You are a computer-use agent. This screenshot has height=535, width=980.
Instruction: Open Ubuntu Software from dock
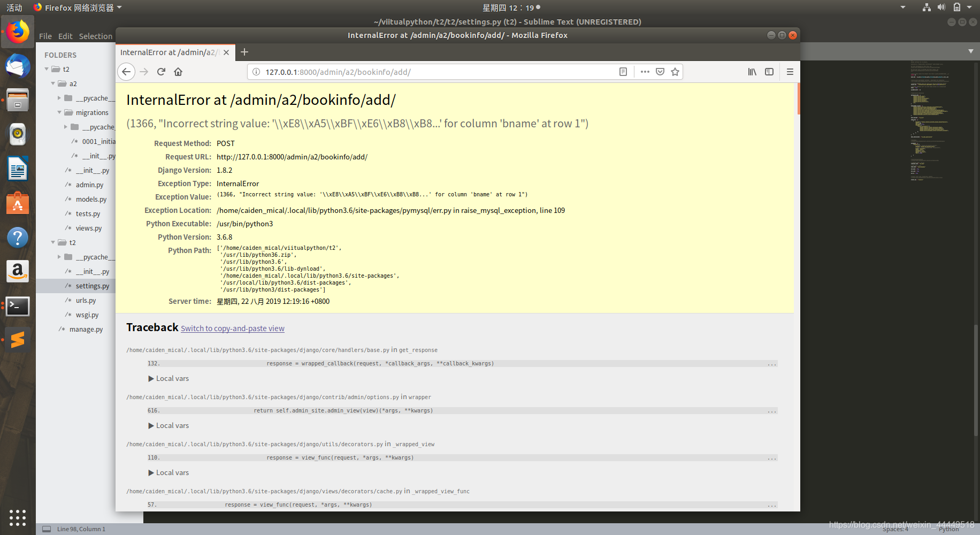pos(18,203)
